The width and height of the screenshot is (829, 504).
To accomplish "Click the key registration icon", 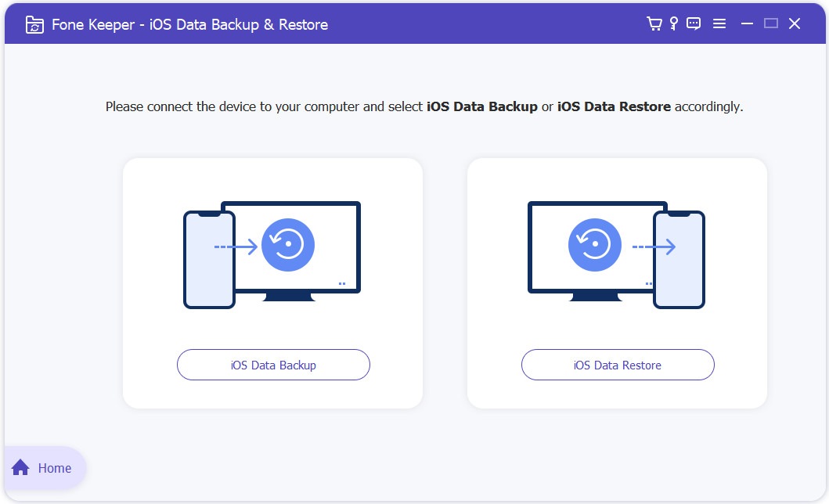I will (673, 23).
